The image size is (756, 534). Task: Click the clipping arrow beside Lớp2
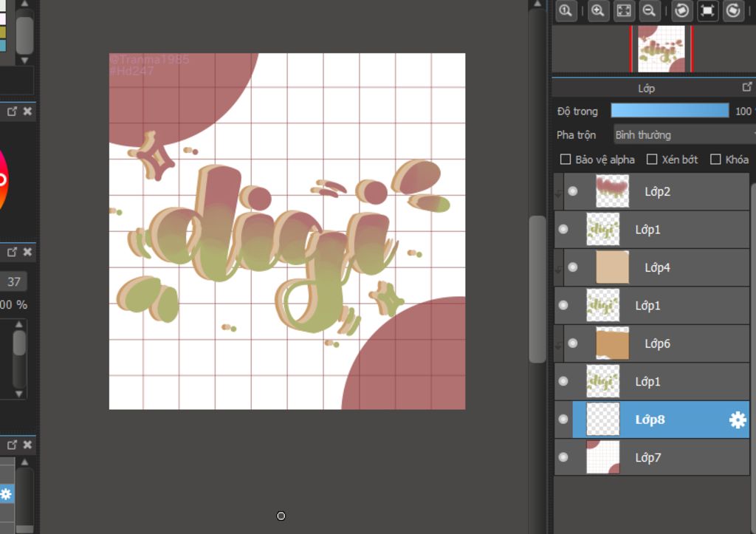click(x=558, y=194)
